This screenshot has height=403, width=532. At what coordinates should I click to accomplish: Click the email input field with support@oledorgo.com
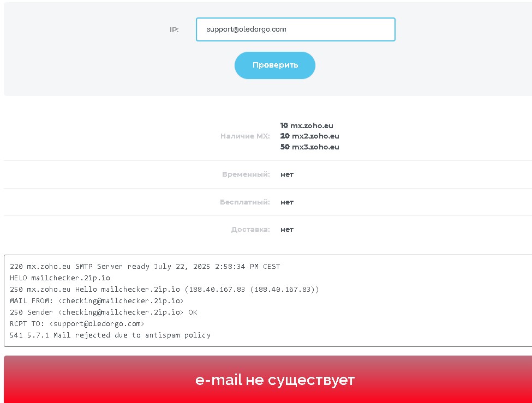click(296, 29)
